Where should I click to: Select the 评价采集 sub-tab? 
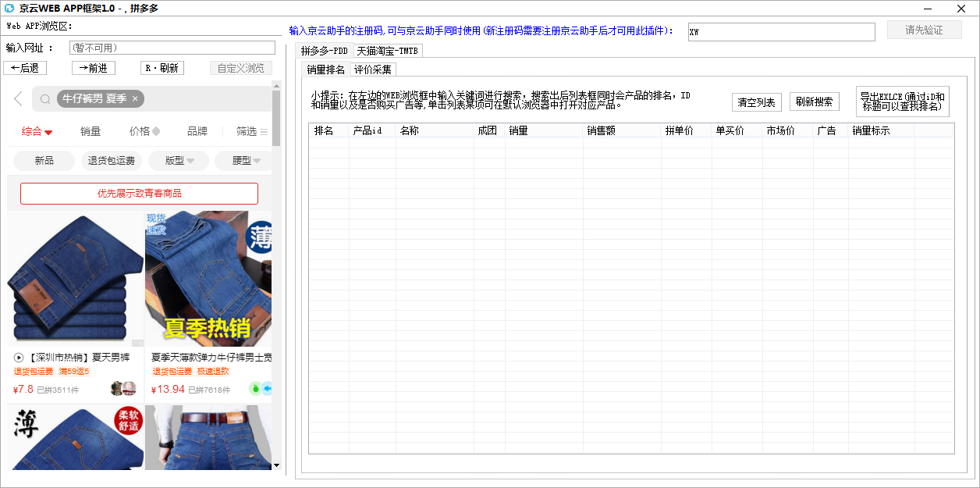point(373,69)
